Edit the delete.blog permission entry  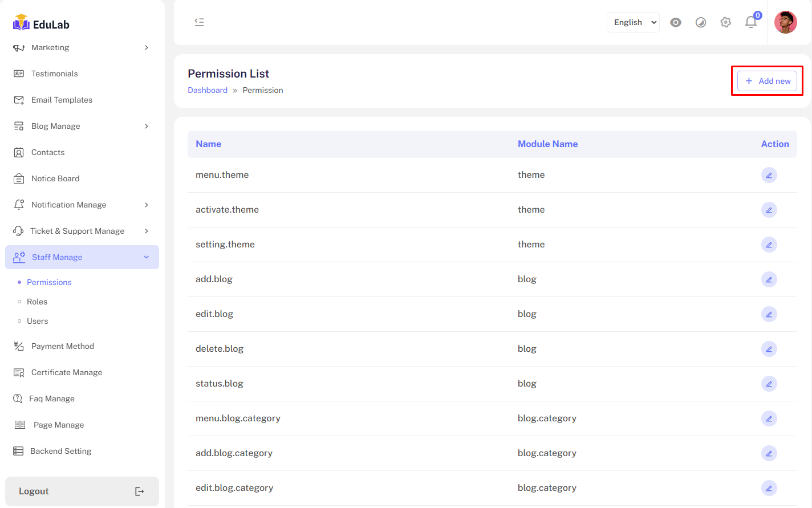point(769,349)
